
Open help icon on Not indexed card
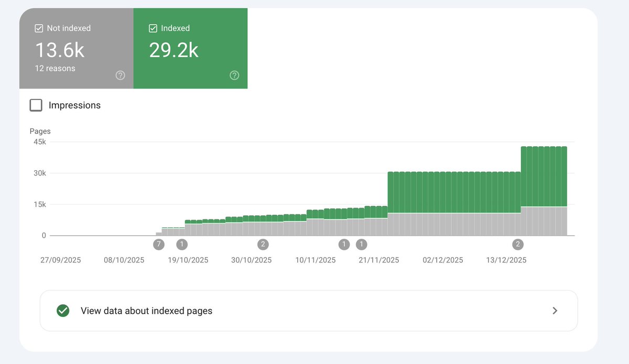tap(121, 75)
